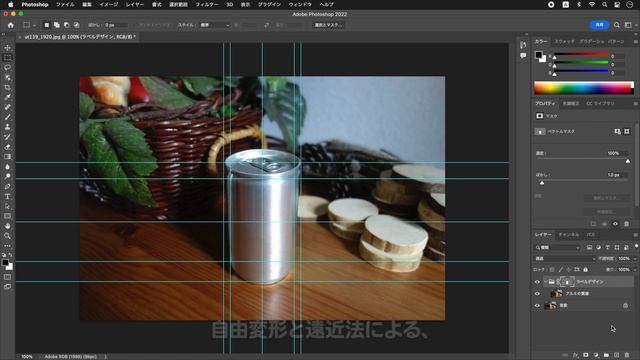Toggle the layer filtering on/off switch
The width and height of the screenshot is (640, 360).
[636, 247]
